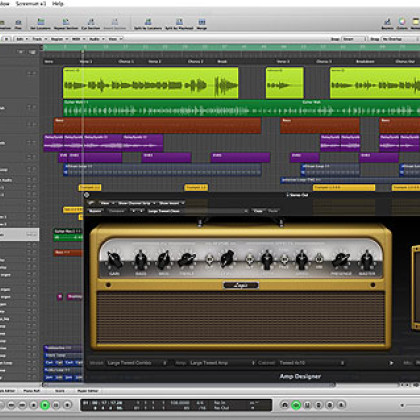Toggle the second button above the track list
The image size is (420, 420).
32,52
